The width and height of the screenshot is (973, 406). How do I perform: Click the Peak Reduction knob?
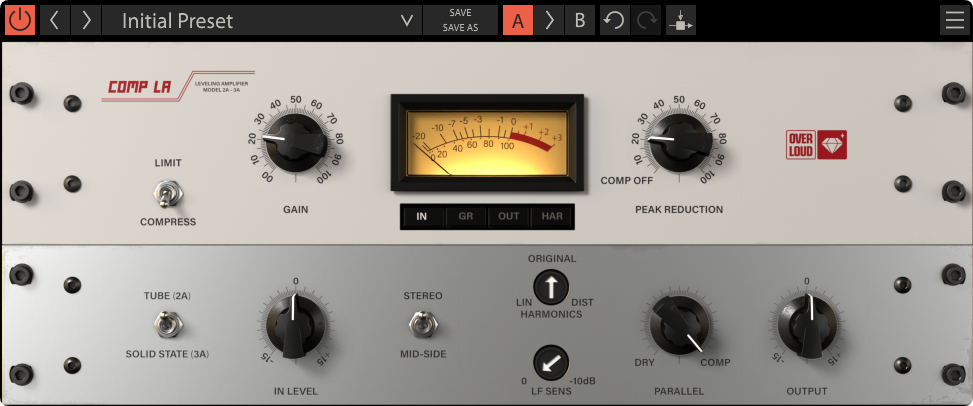click(678, 141)
